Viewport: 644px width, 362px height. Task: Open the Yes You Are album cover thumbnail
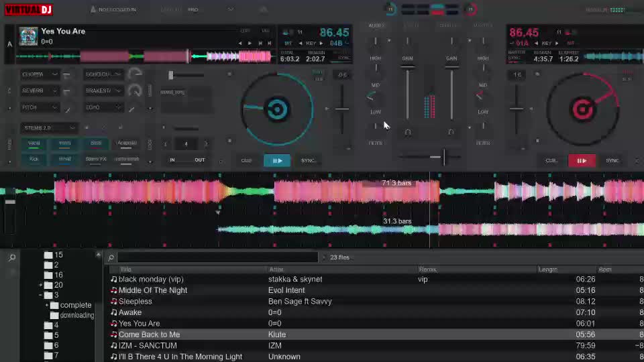click(28, 36)
